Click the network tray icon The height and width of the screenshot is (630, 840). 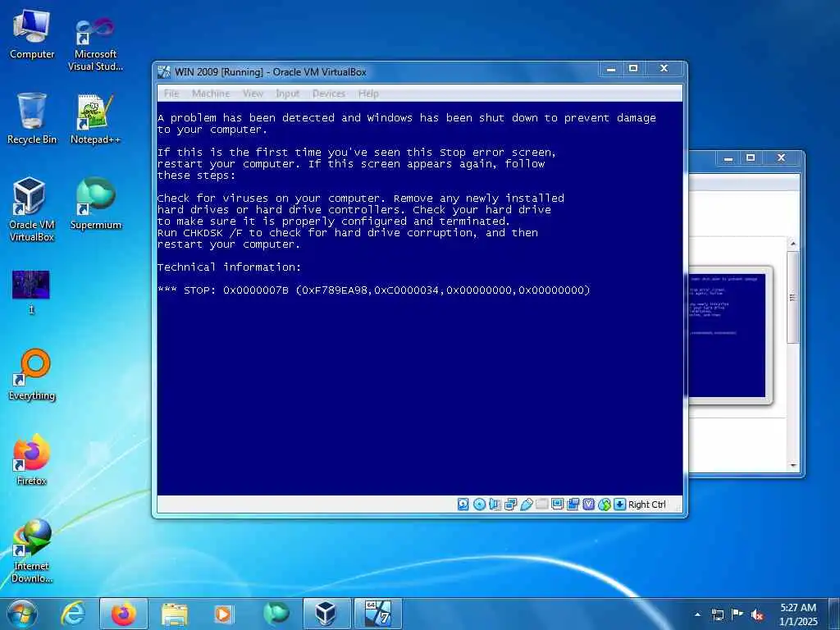coord(717,614)
